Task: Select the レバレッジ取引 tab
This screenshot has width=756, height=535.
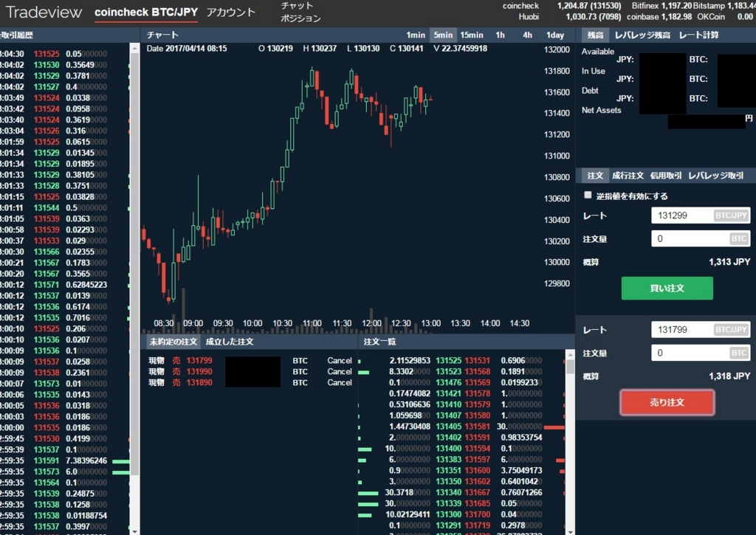Action: click(716, 176)
